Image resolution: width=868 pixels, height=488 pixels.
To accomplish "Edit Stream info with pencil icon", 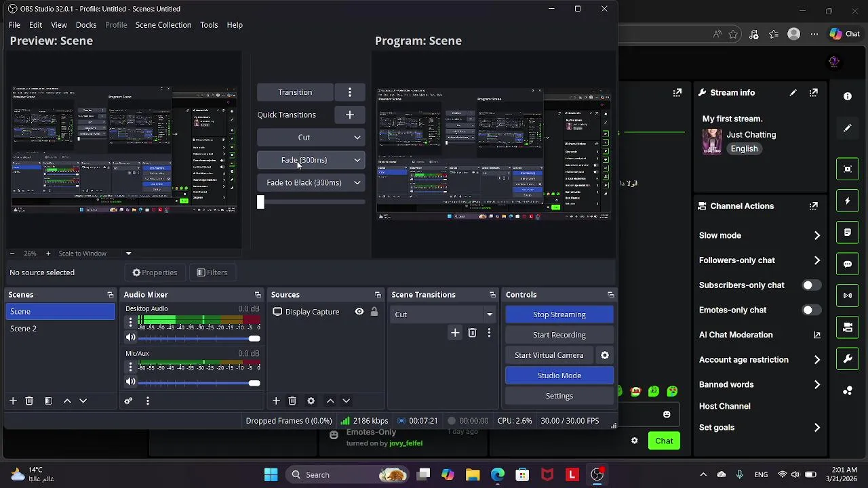I will tap(793, 93).
